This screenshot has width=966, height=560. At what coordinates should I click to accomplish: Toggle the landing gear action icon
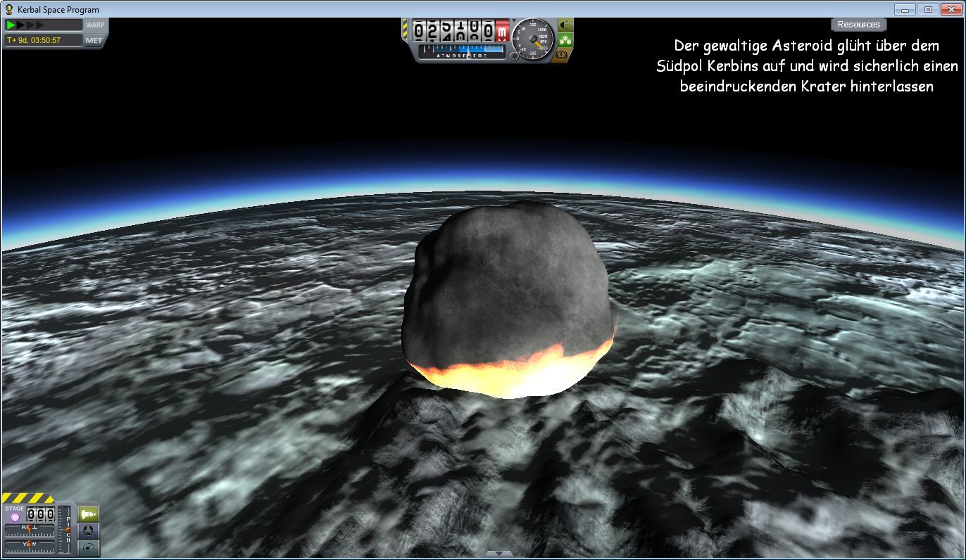pyautogui.click(x=565, y=40)
